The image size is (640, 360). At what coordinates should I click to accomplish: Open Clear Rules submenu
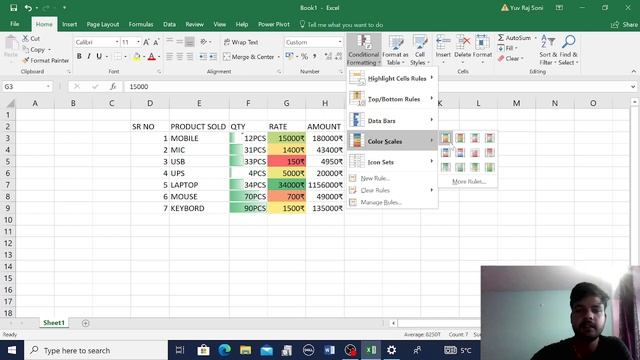pos(392,190)
